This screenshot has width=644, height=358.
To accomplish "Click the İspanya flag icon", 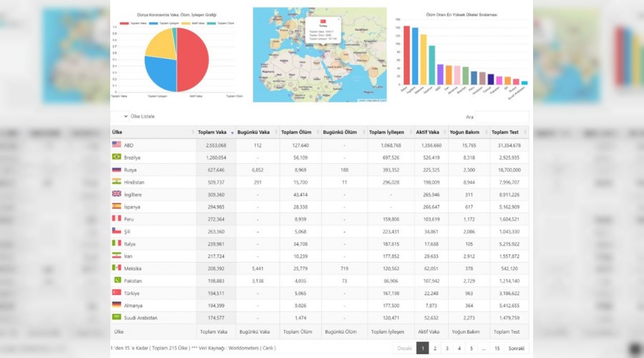I will 117,206.
